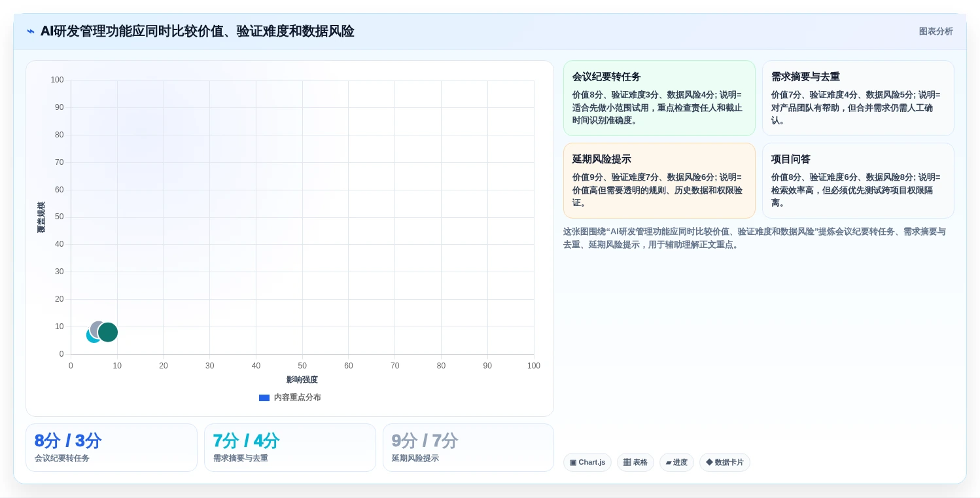Click the 延期风险提示 label under 9分 / 7分
The width and height of the screenshot is (980, 498).
(415, 458)
